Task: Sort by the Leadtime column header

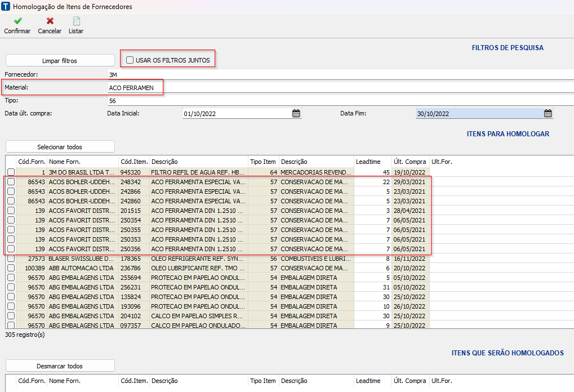Action: click(367, 162)
